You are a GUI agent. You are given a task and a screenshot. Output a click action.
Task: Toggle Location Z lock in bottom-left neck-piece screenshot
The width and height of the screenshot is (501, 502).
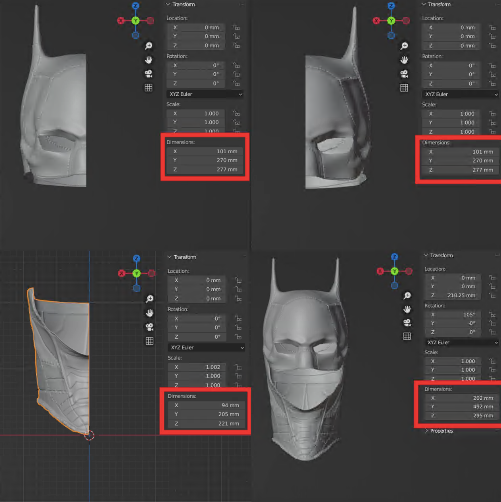click(x=238, y=298)
